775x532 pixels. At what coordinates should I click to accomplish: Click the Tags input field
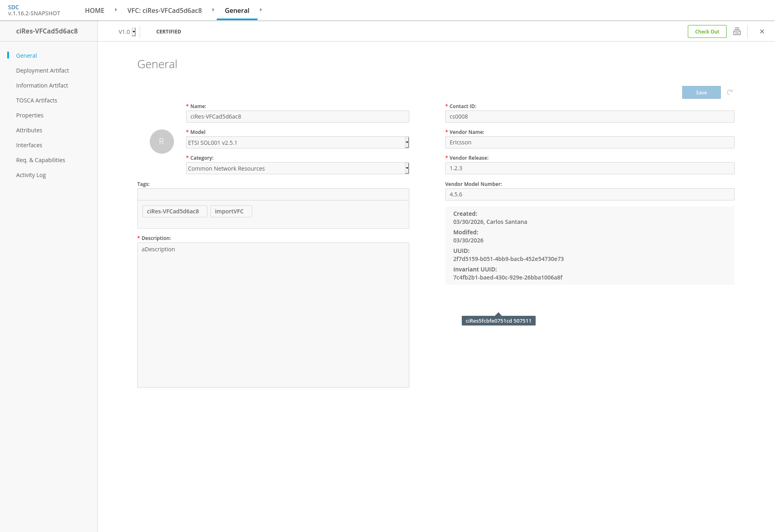point(273,194)
